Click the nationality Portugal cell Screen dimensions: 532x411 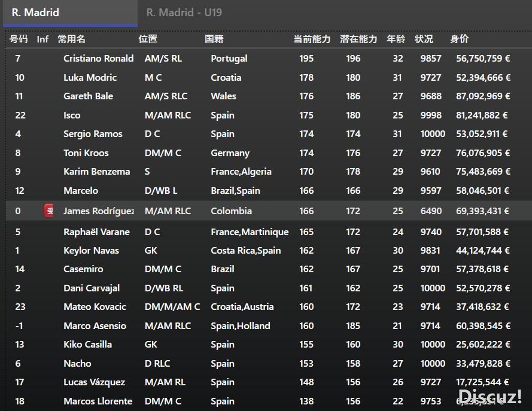click(229, 58)
